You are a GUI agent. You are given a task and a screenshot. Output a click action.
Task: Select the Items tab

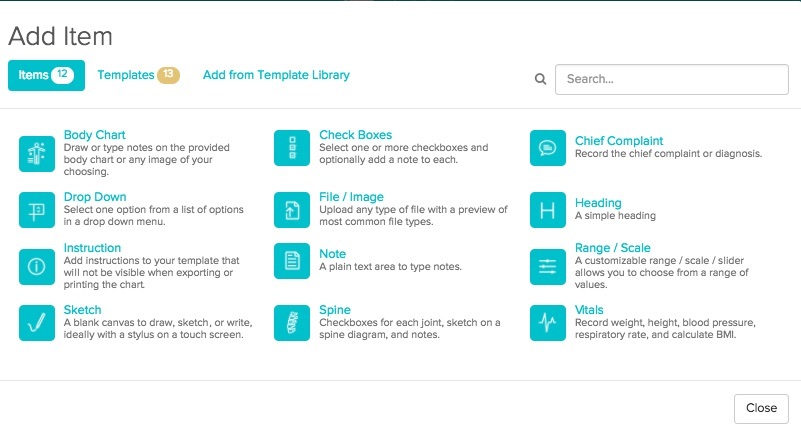(46, 75)
